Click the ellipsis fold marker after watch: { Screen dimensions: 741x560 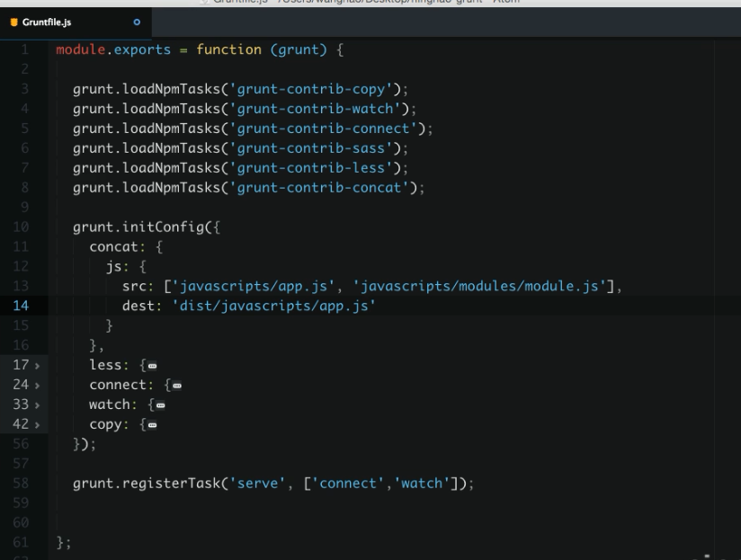[x=162, y=404]
